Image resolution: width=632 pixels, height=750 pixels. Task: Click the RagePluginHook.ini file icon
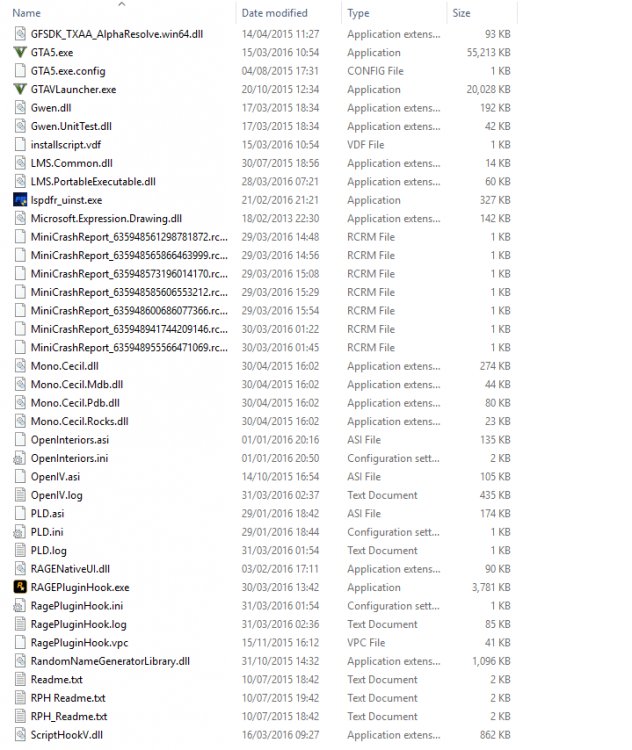pos(20,605)
